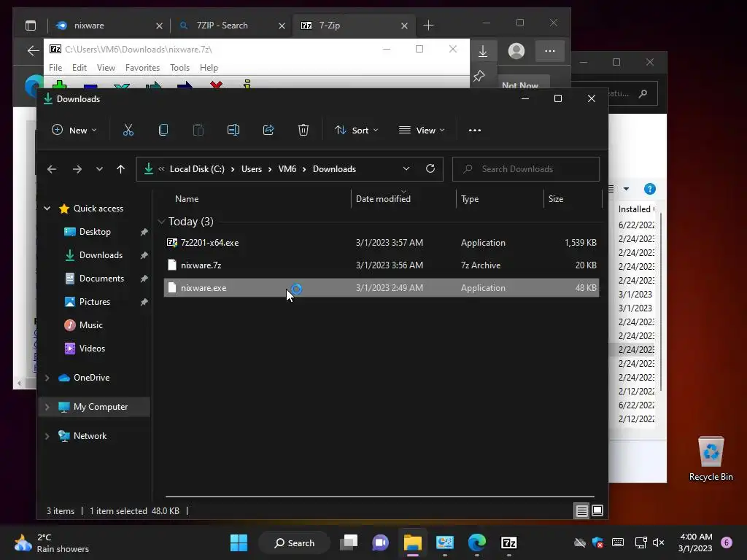Click File Explorer taskbar icon
This screenshot has width=747, height=560.
click(413, 542)
